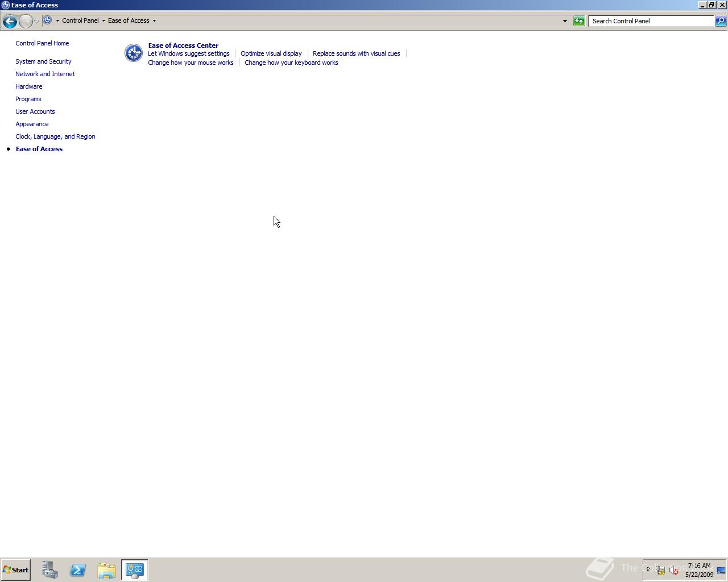Image resolution: width=728 pixels, height=582 pixels.
Task: Expand the root dropdown before Control Panel
Action: (57, 20)
